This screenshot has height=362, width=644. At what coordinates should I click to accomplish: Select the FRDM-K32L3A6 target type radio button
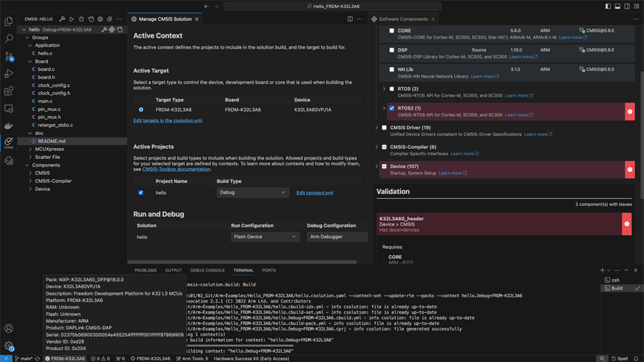pyautogui.click(x=141, y=109)
